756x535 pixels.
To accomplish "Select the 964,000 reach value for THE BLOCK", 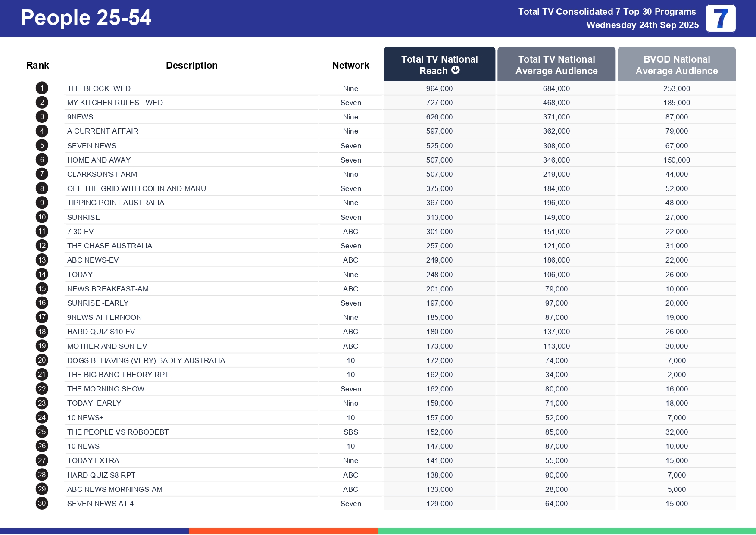I will click(x=439, y=88).
